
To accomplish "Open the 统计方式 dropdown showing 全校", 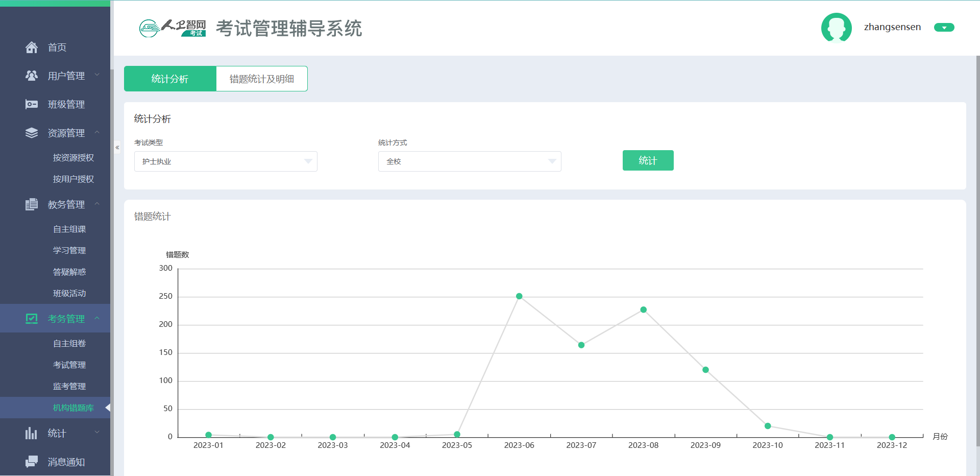I will coord(470,161).
